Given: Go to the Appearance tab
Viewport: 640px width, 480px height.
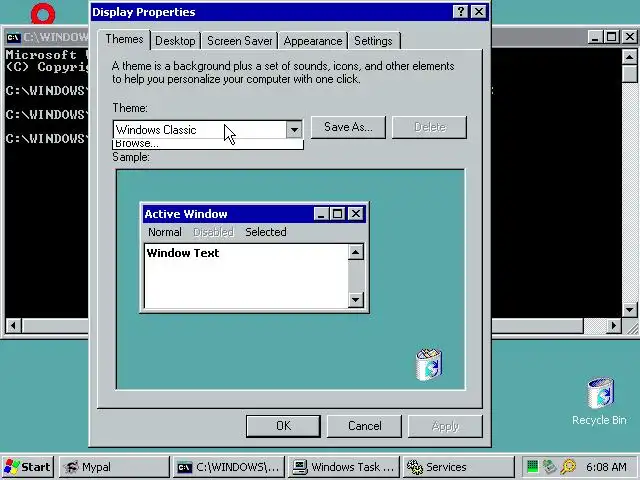Looking at the screenshot, I should click(313, 41).
